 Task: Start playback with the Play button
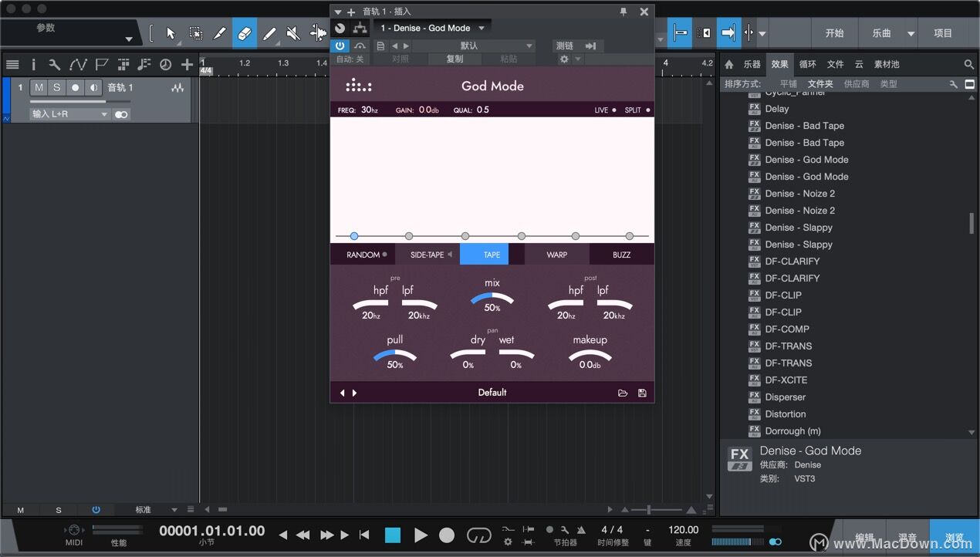coord(421,535)
